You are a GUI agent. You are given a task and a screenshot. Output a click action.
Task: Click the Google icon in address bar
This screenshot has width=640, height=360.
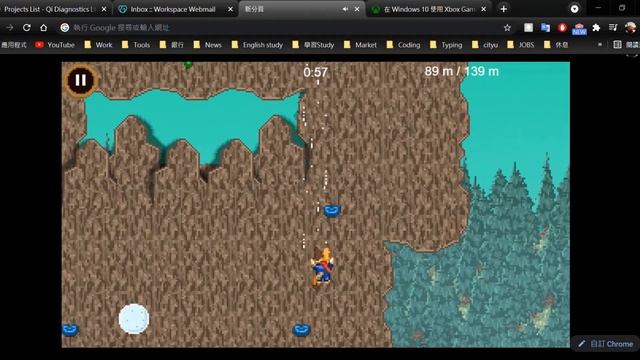pos(64,27)
